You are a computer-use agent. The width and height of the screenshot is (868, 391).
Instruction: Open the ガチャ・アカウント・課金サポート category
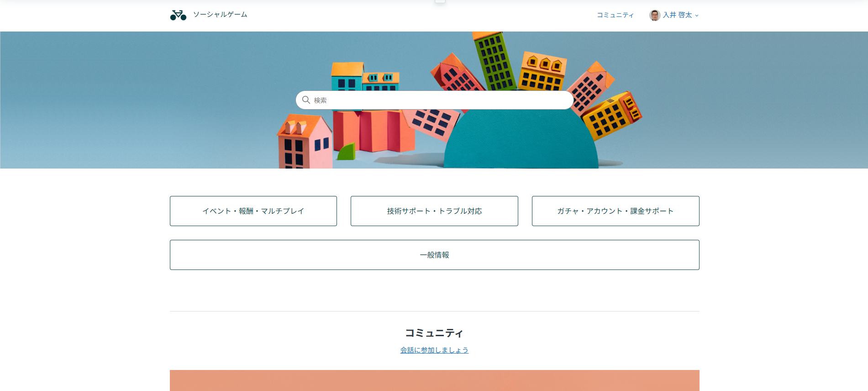coord(615,211)
